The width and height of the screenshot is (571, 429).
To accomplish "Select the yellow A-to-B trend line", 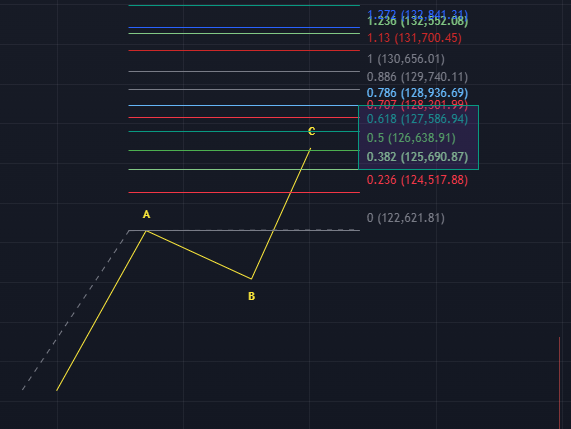I will click(199, 255).
